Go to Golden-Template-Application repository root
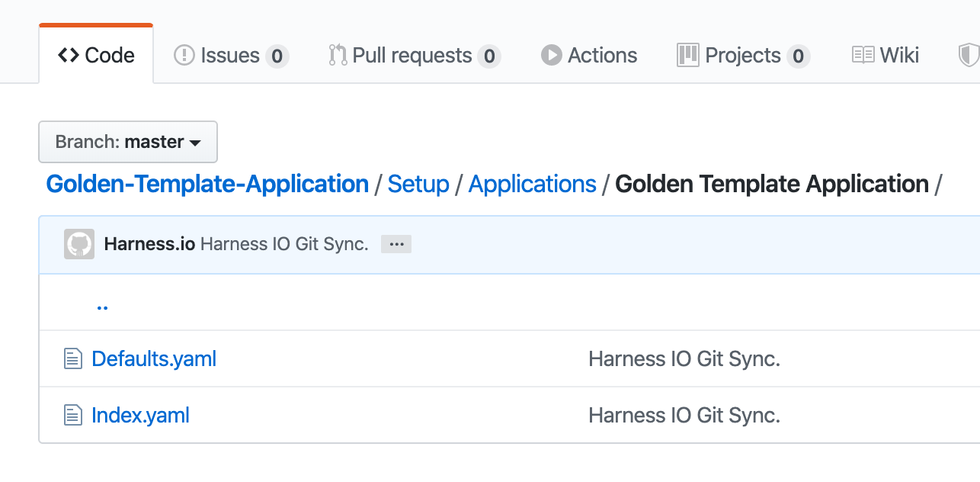The width and height of the screenshot is (980, 482). pos(207,184)
